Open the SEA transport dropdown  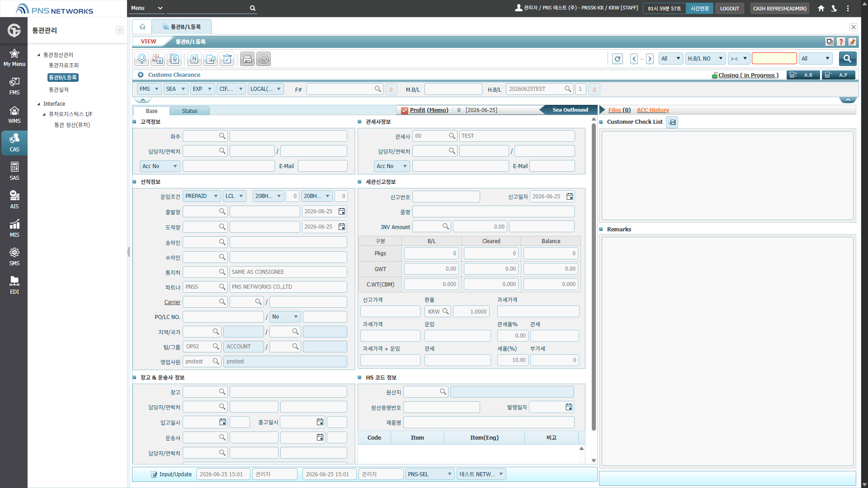(x=176, y=89)
